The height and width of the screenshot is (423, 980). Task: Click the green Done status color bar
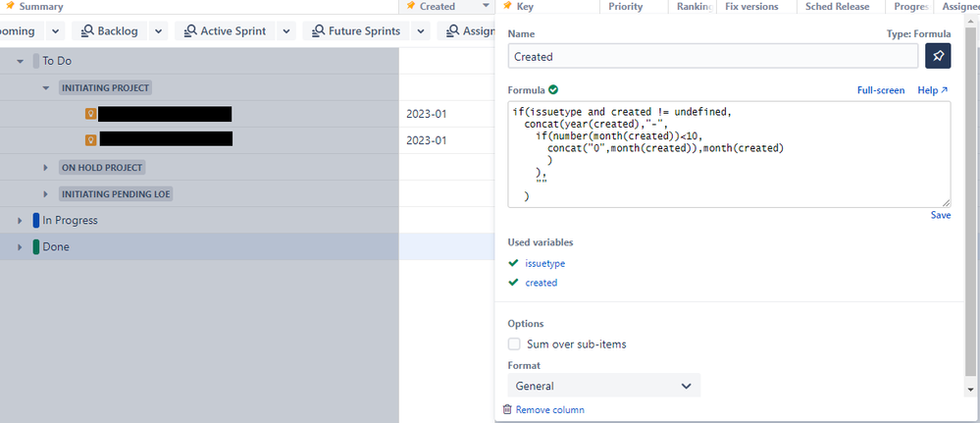36,246
